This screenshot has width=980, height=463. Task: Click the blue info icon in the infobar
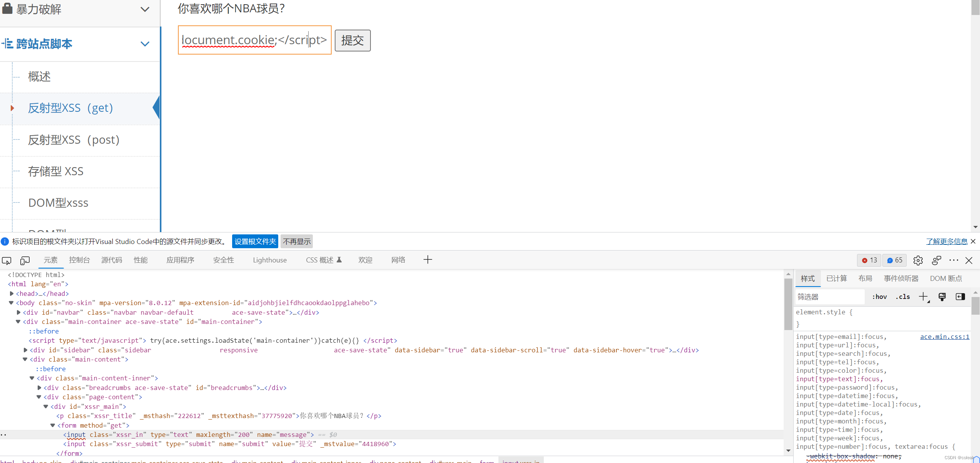click(x=5, y=241)
